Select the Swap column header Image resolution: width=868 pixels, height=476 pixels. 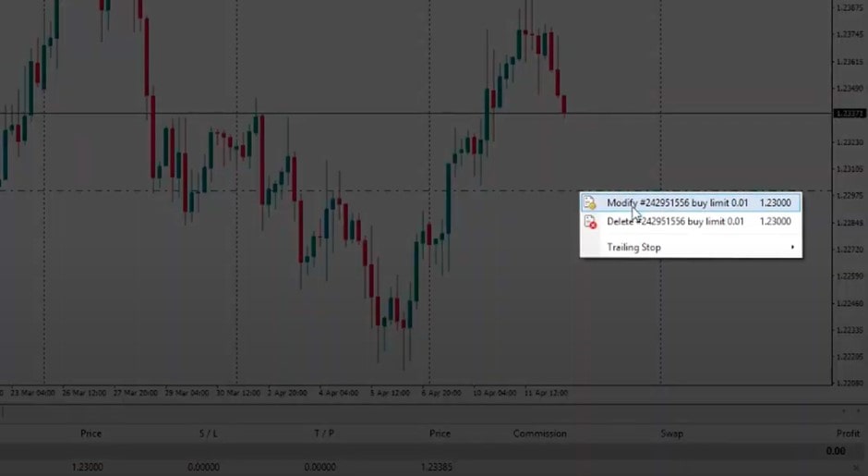(x=671, y=433)
